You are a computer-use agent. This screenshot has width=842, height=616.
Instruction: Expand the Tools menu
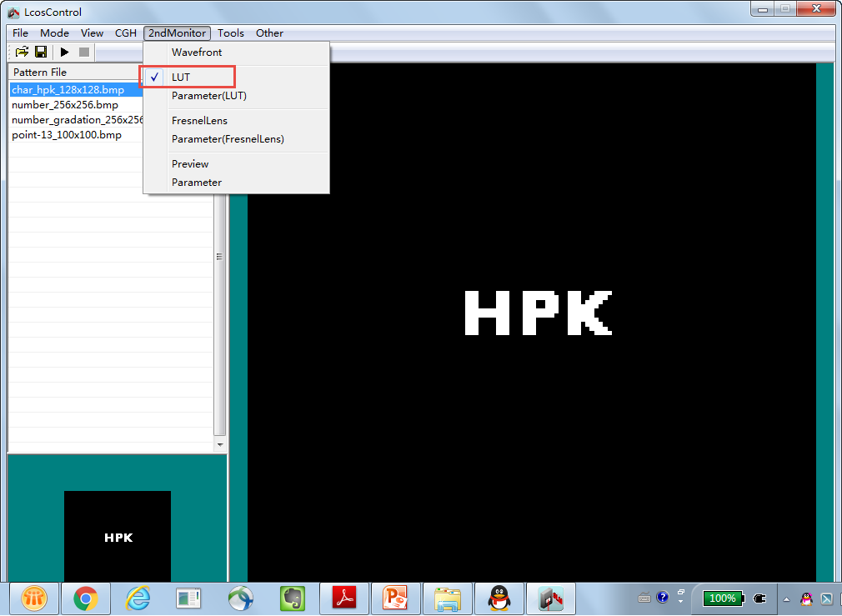click(231, 33)
